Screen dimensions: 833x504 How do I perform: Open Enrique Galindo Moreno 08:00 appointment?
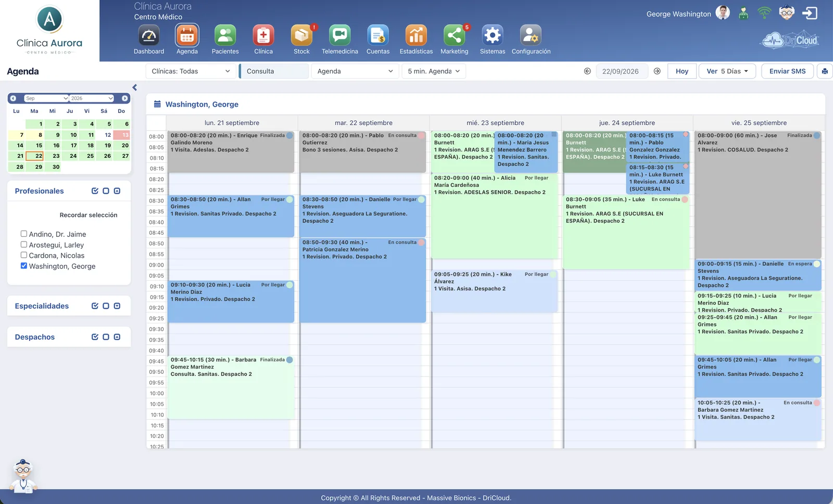click(x=231, y=152)
